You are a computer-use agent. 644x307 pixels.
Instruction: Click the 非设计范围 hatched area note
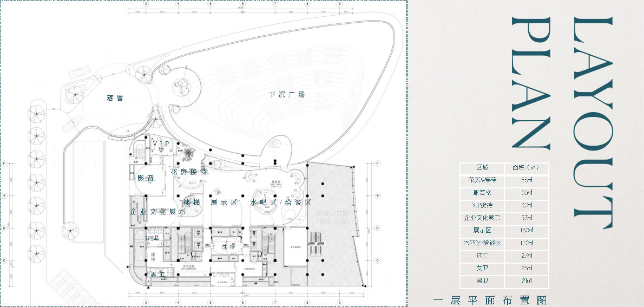click(333, 218)
